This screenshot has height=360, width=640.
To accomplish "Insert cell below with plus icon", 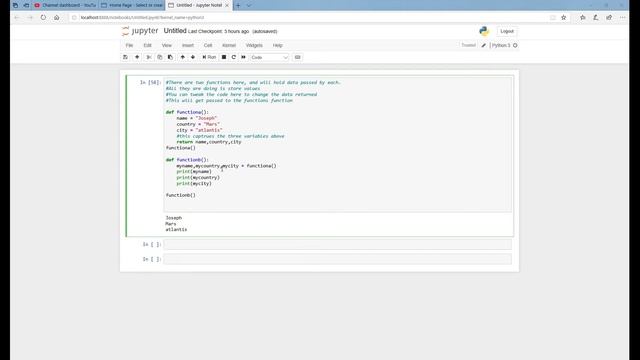I will click(x=137, y=57).
